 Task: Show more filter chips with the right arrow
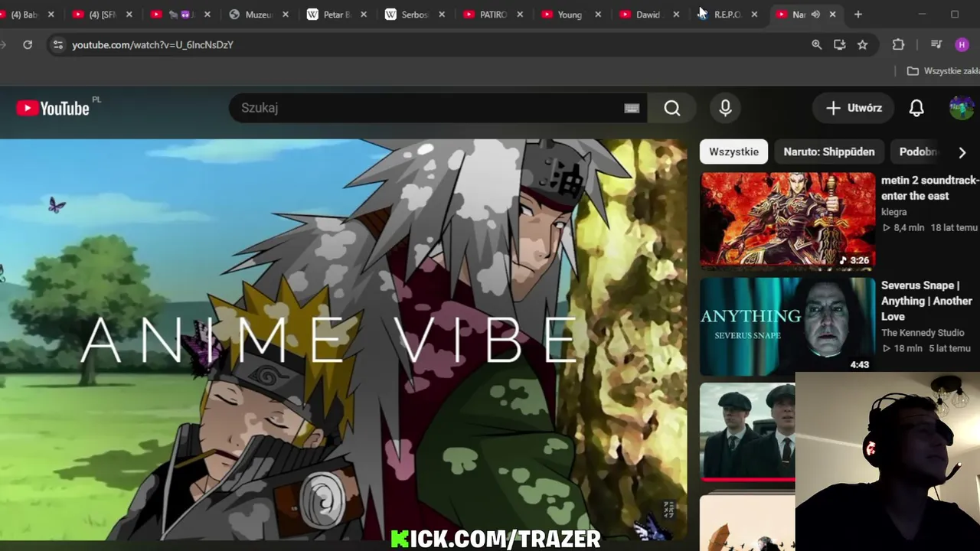point(962,152)
